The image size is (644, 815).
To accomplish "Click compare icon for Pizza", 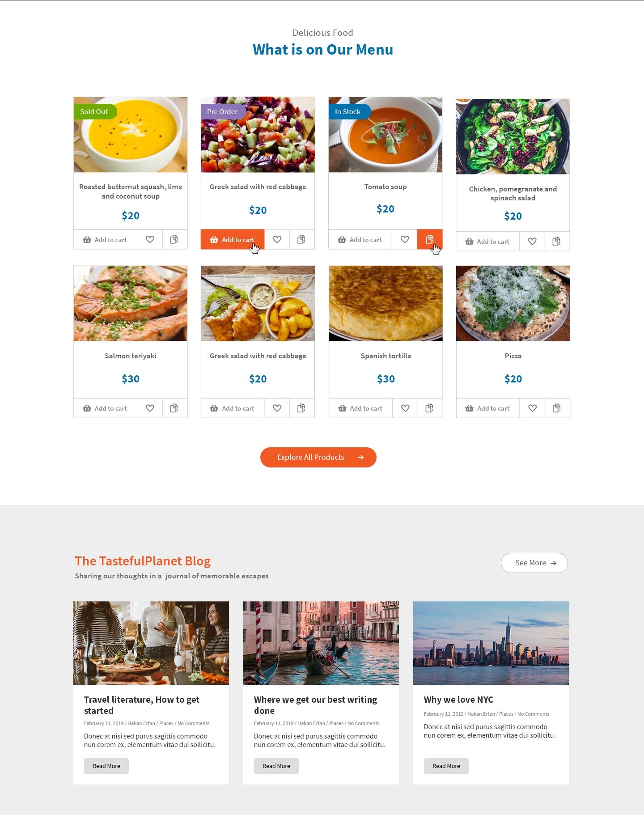I will [557, 408].
